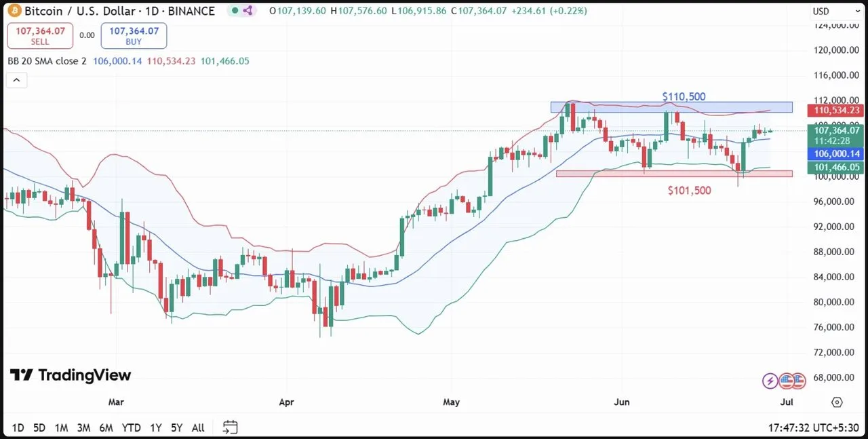Click the 110,534.23 price label on scale

pyautogui.click(x=835, y=110)
